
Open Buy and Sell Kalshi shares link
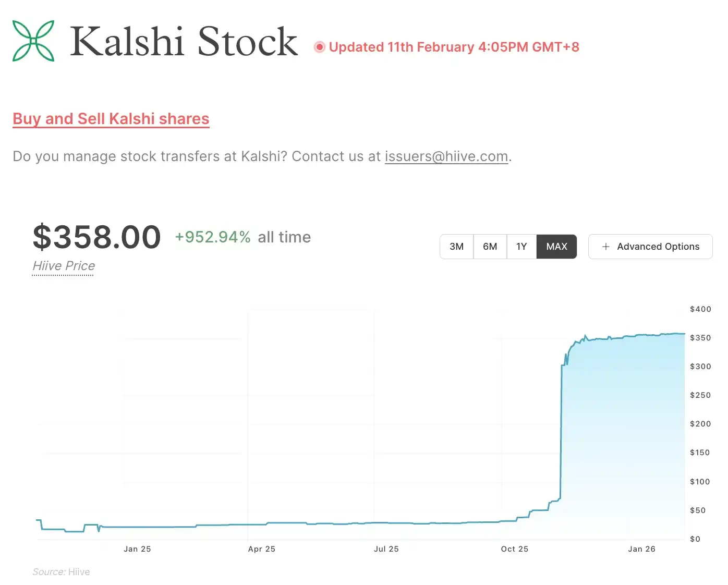tap(111, 119)
